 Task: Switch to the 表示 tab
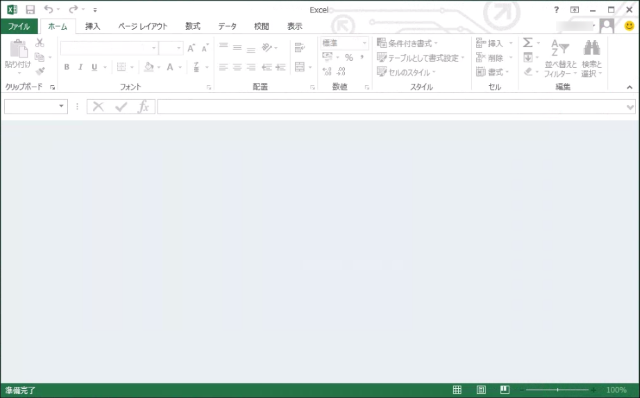tap(295, 27)
